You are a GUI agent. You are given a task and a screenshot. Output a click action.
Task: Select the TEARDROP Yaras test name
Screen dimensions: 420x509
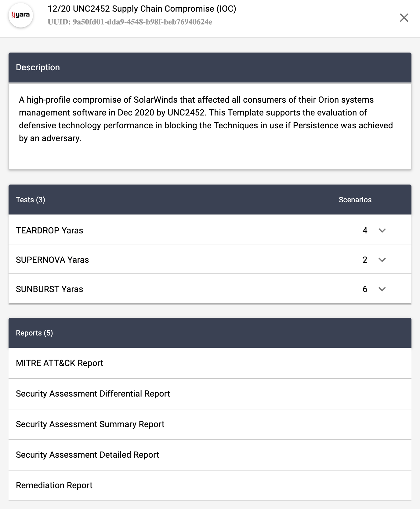(49, 230)
